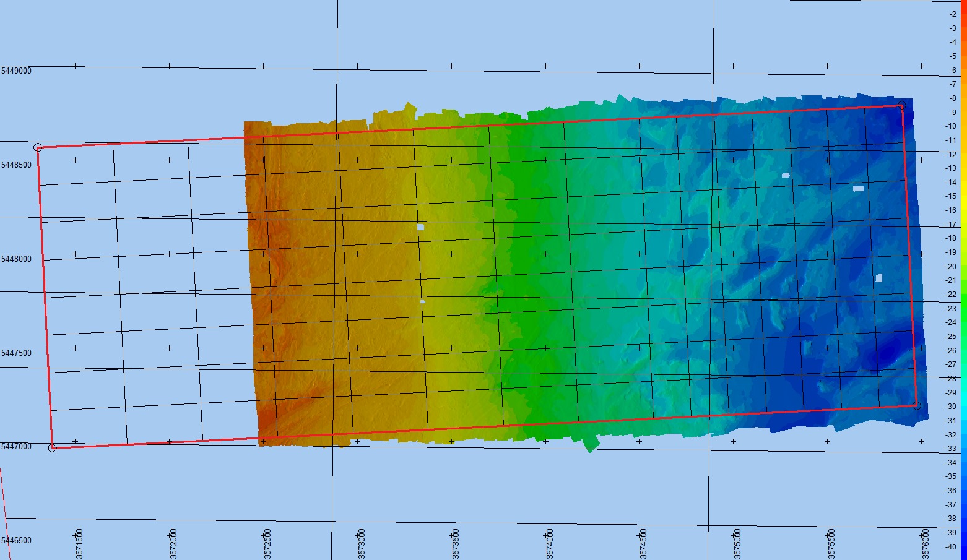This screenshot has height=560, width=967.
Task: Select the south-west corner node of red boundary
Action: (x=53, y=447)
